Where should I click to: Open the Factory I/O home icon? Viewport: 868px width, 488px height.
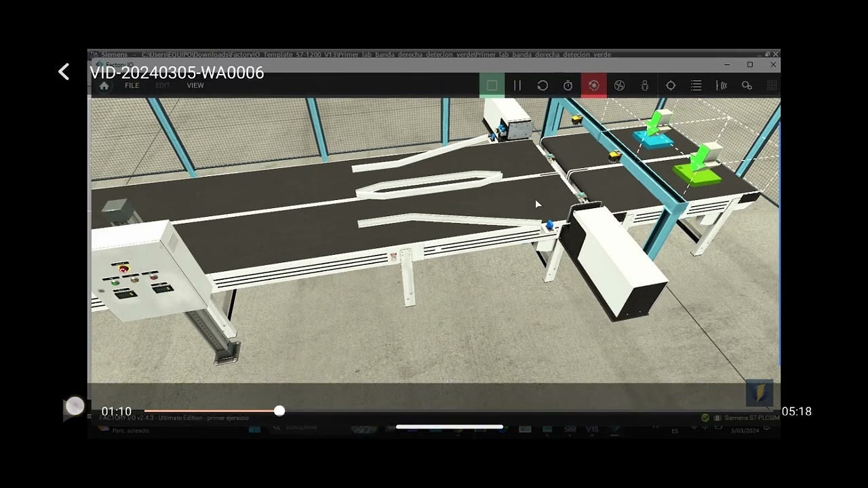pos(104,86)
